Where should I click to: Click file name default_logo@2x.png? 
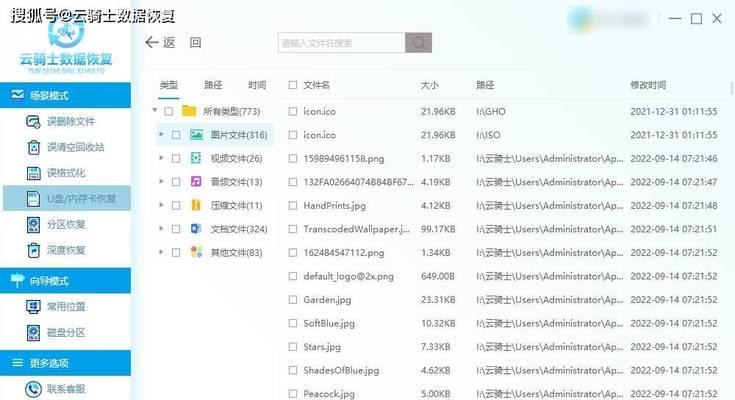click(x=348, y=276)
